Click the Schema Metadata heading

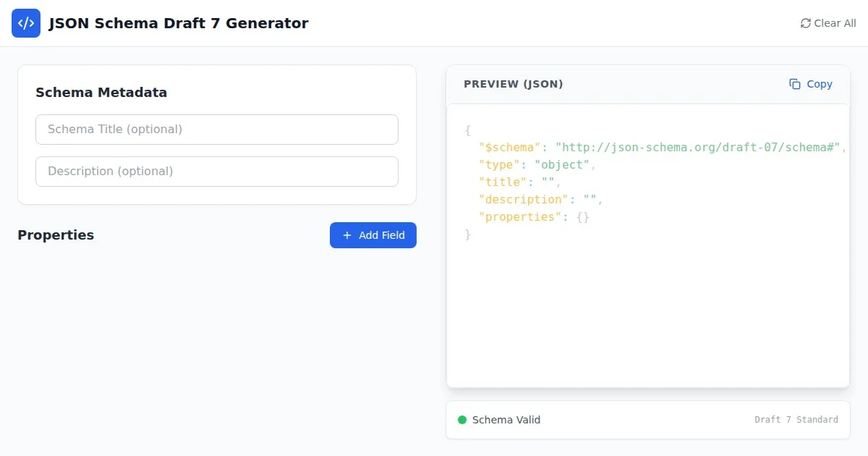click(x=101, y=93)
